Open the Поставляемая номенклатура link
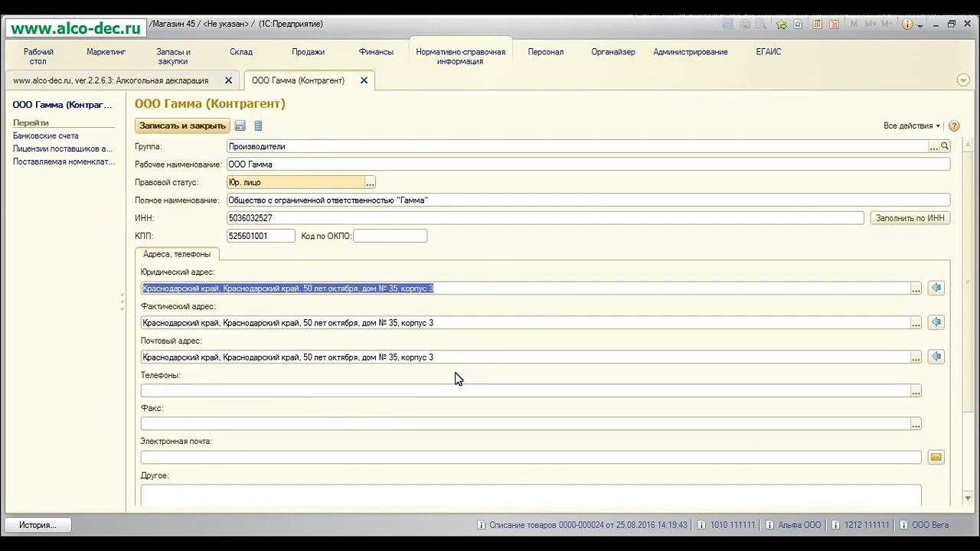The image size is (980, 551). point(64,161)
